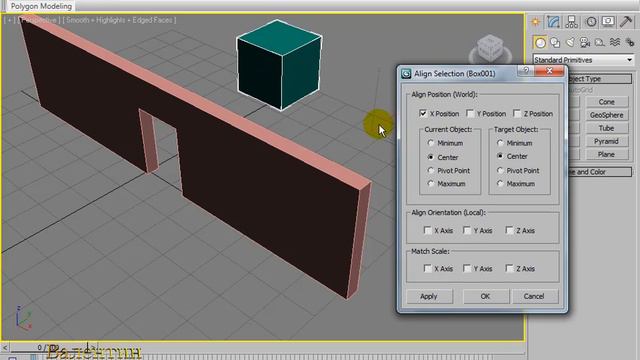
Task: Check Y Axis under Match Scale
Action: pyautogui.click(x=467, y=269)
